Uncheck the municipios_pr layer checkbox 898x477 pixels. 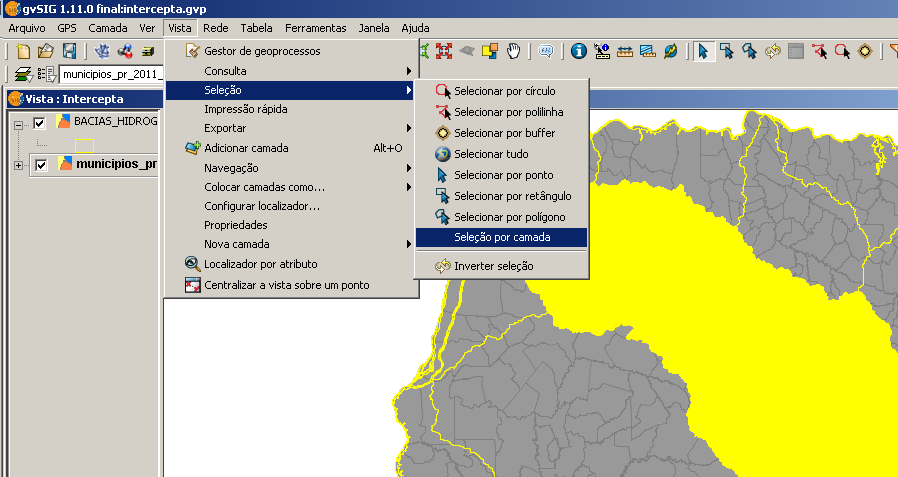point(41,165)
